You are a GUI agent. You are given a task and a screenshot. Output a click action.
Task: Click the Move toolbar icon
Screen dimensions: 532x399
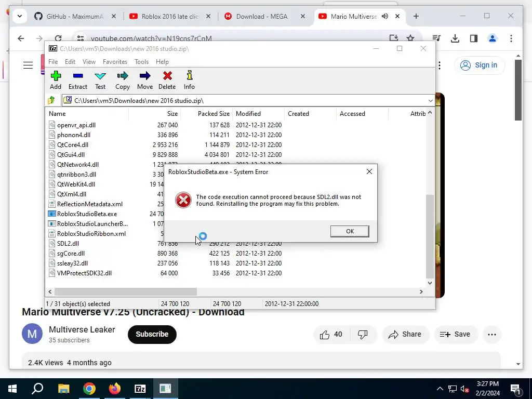click(x=145, y=80)
